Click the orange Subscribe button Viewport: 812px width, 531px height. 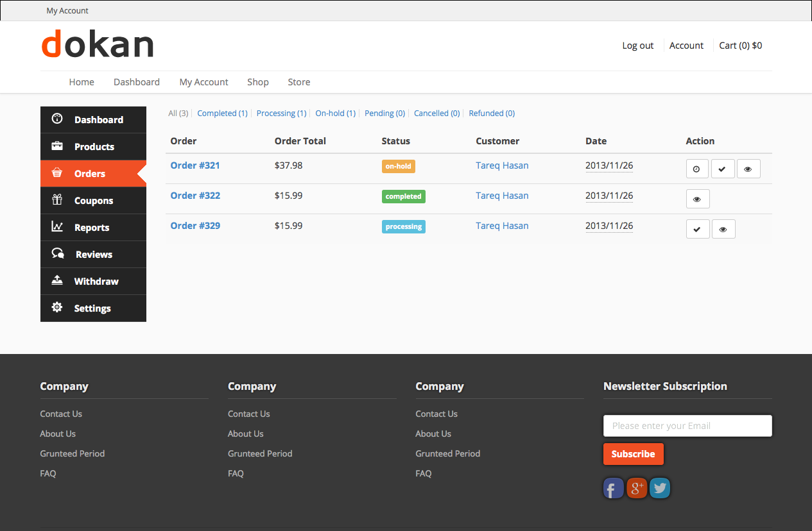point(634,454)
